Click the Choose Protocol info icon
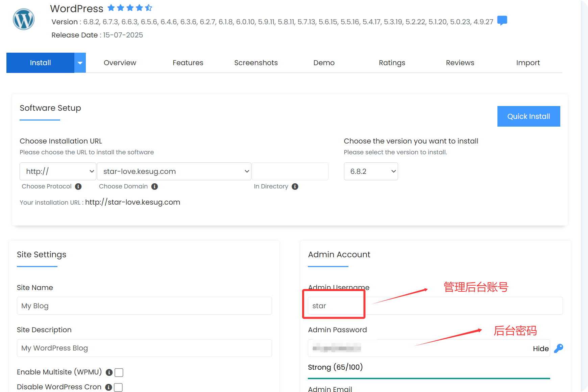The width and height of the screenshot is (588, 392). coord(78,187)
